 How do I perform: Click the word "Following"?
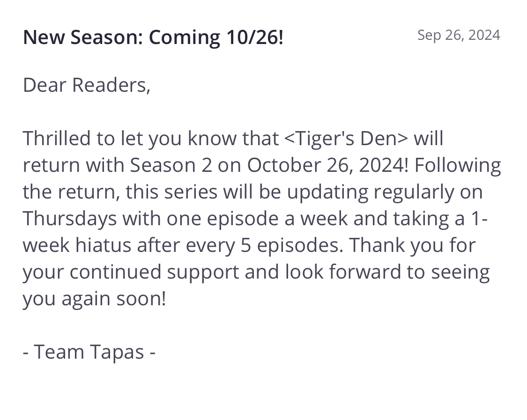point(458,165)
